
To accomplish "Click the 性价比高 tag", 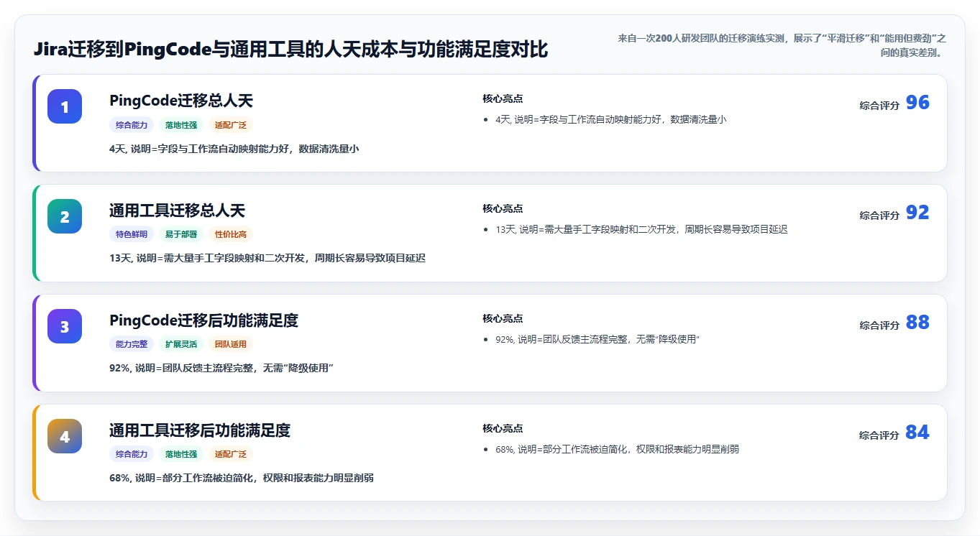I will (231, 234).
